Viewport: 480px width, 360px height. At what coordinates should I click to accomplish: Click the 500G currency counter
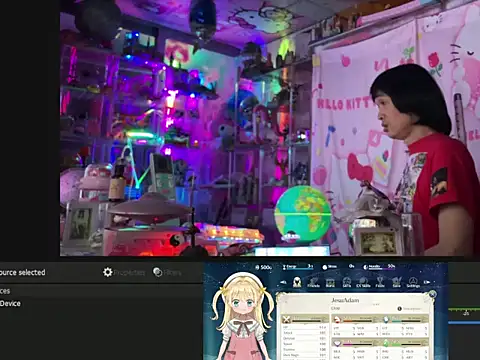point(264,267)
